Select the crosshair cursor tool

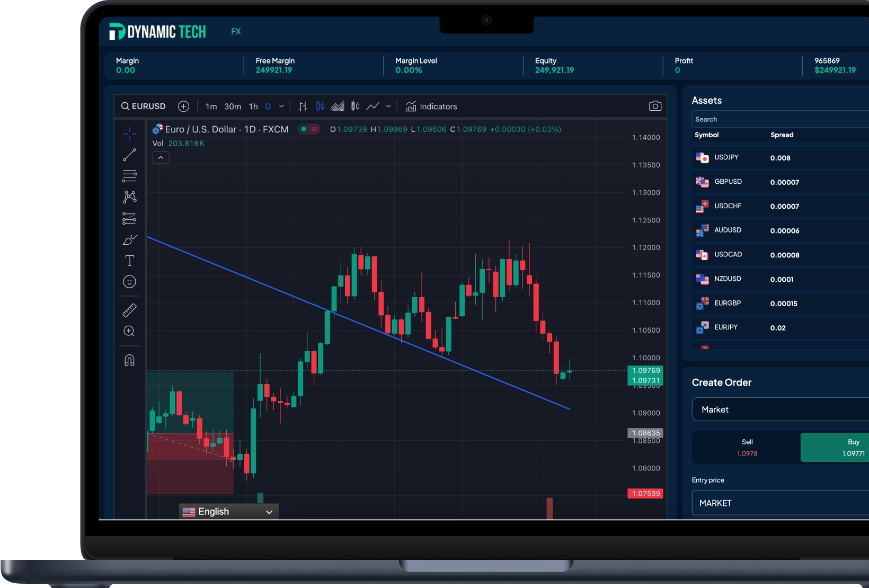[129, 133]
